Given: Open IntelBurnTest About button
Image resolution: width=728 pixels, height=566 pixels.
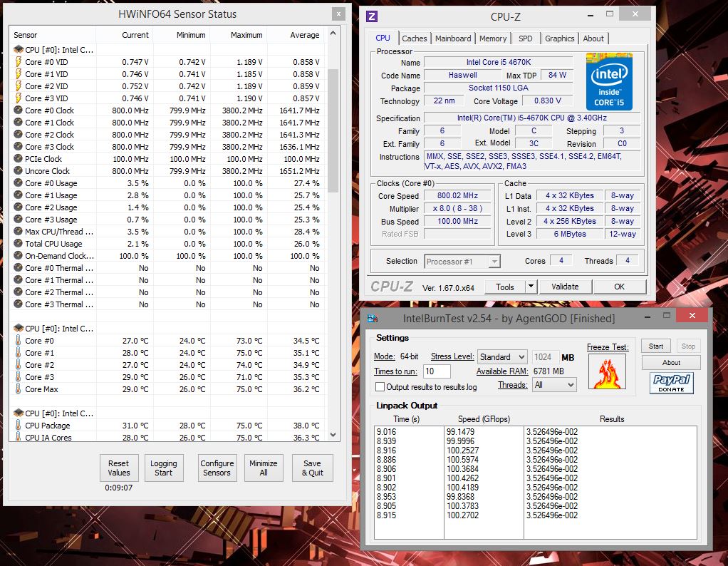Looking at the screenshot, I should click(671, 362).
